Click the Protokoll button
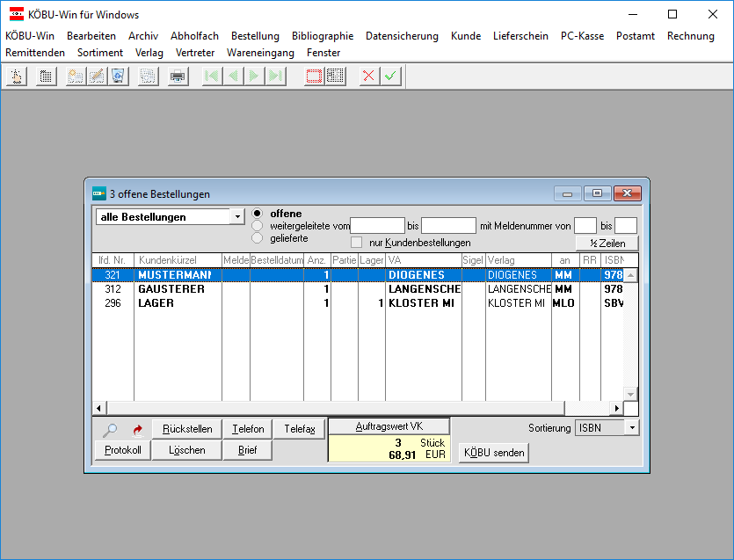 123,450
